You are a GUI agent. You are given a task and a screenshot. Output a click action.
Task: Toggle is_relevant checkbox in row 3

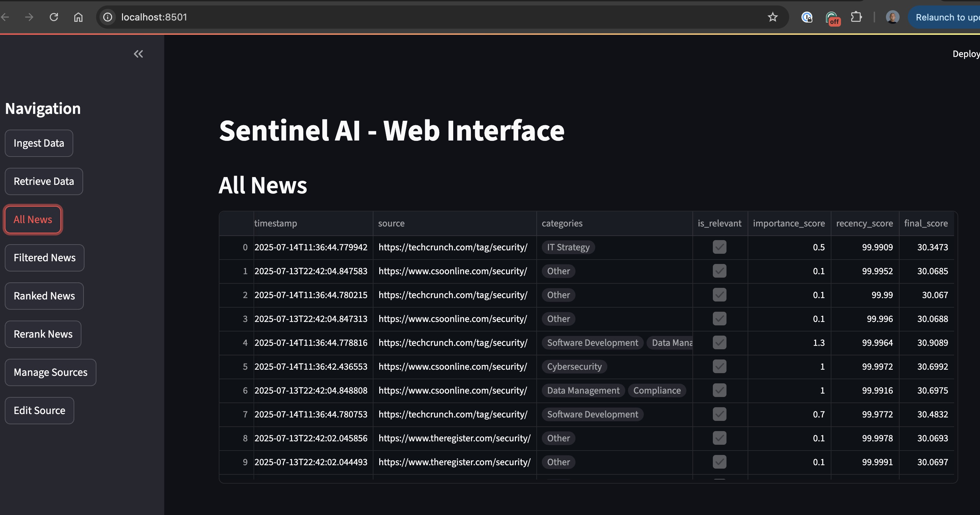click(x=719, y=319)
